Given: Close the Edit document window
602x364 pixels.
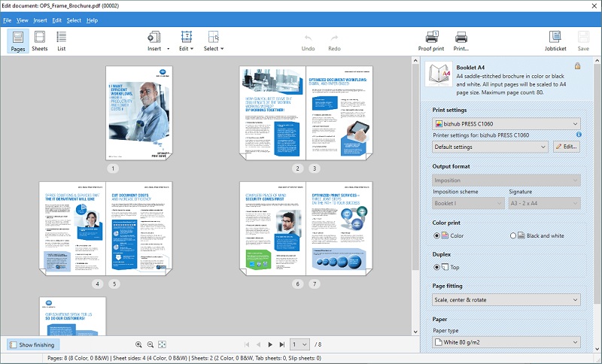Looking at the screenshot, I should 594,6.
